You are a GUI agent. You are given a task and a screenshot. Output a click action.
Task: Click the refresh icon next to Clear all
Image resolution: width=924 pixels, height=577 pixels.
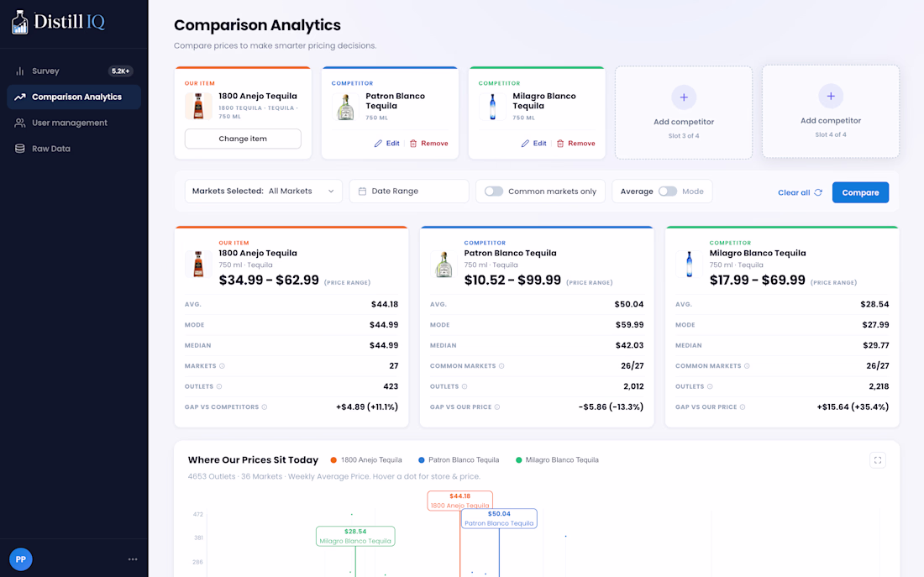pos(818,192)
